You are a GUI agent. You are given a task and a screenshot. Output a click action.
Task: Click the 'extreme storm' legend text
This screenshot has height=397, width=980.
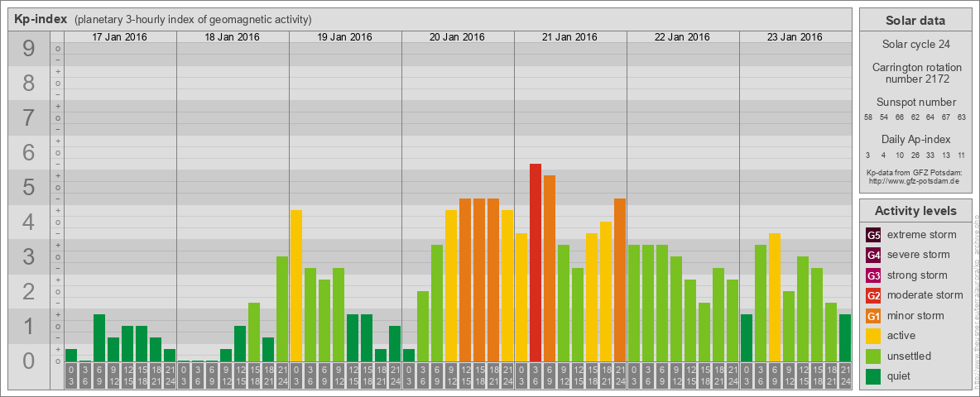click(922, 235)
